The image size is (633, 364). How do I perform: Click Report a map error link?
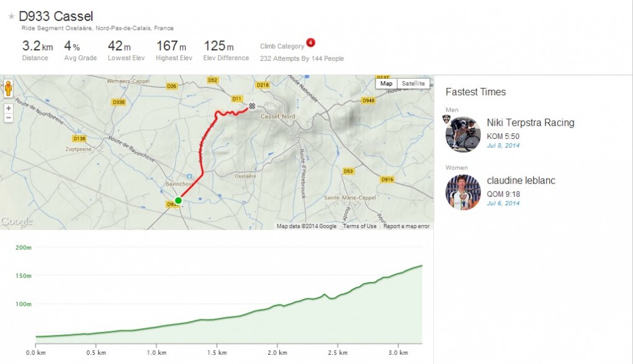(406, 226)
